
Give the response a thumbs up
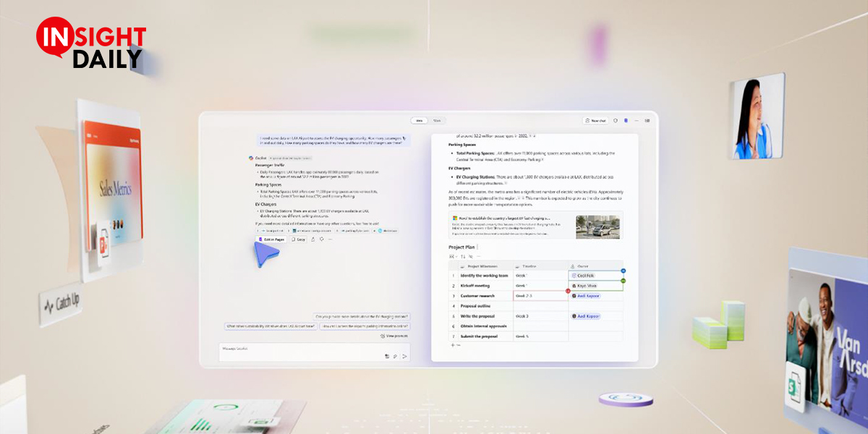click(x=313, y=239)
